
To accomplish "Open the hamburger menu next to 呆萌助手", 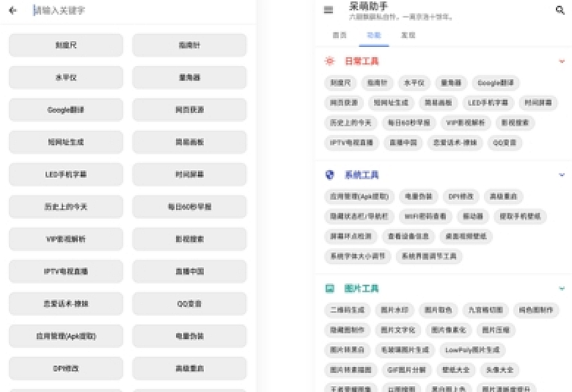I will [x=329, y=10].
